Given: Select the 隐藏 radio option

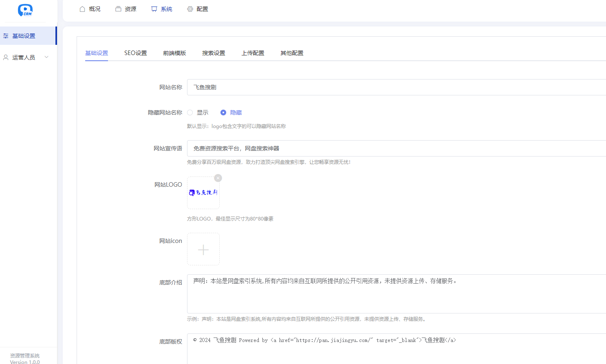Looking at the screenshot, I should click(x=223, y=113).
